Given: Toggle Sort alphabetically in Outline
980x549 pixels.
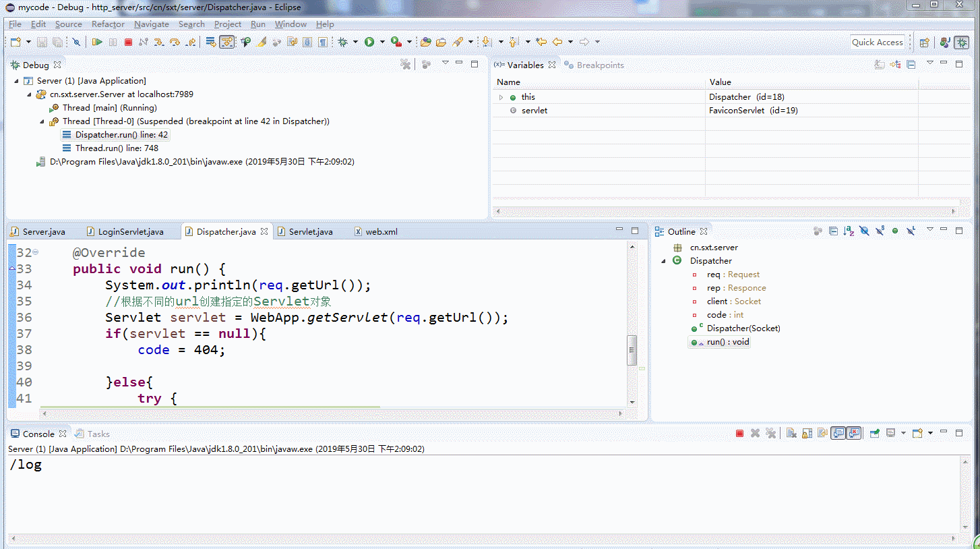Looking at the screenshot, I should pos(849,231).
